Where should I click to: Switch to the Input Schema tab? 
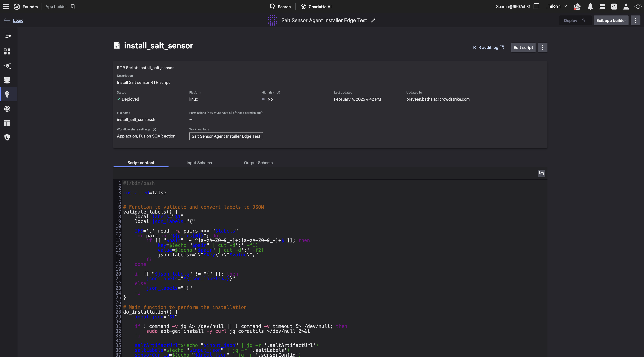click(199, 163)
